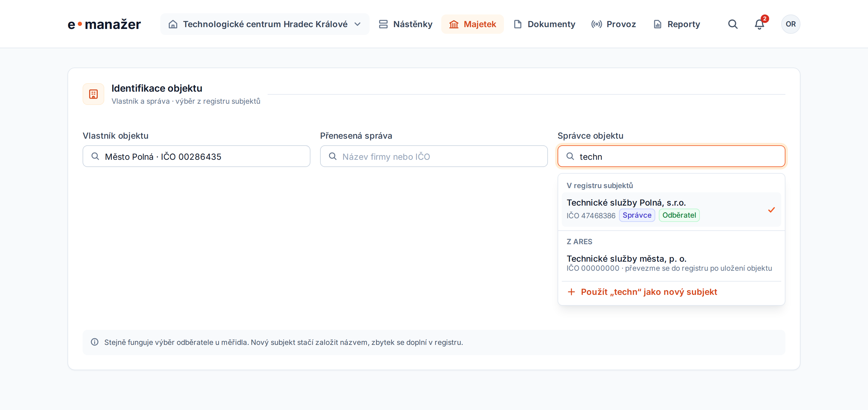Click the search magnifier in header
This screenshot has width=868, height=410.
tap(733, 24)
